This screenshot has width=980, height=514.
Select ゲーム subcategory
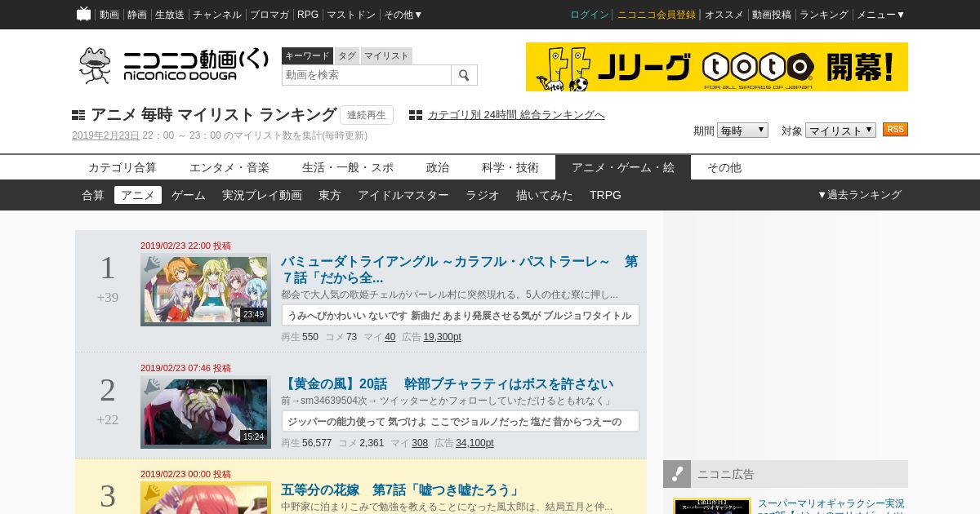pyautogui.click(x=189, y=195)
